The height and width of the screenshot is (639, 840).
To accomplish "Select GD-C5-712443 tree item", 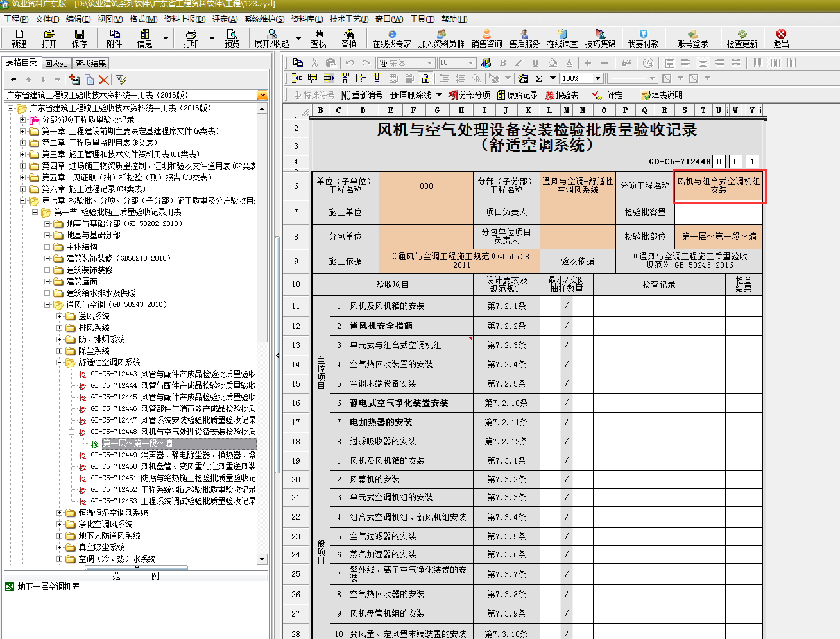I will (x=173, y=374).
